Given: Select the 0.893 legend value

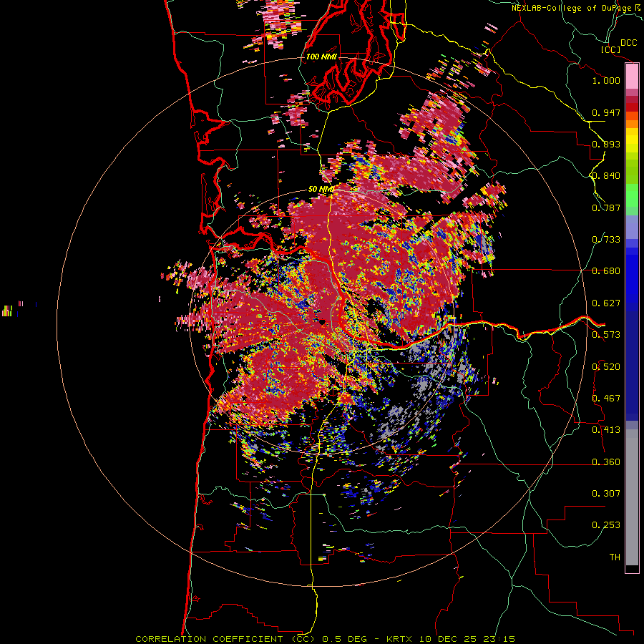Looking at the screenshot, I should 606,144.
